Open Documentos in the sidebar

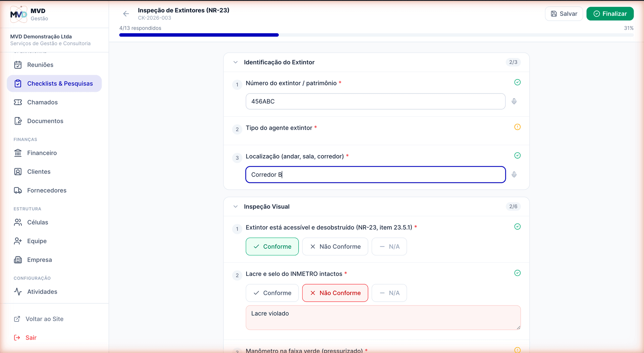pyautogui.click(x=54, y=121)
